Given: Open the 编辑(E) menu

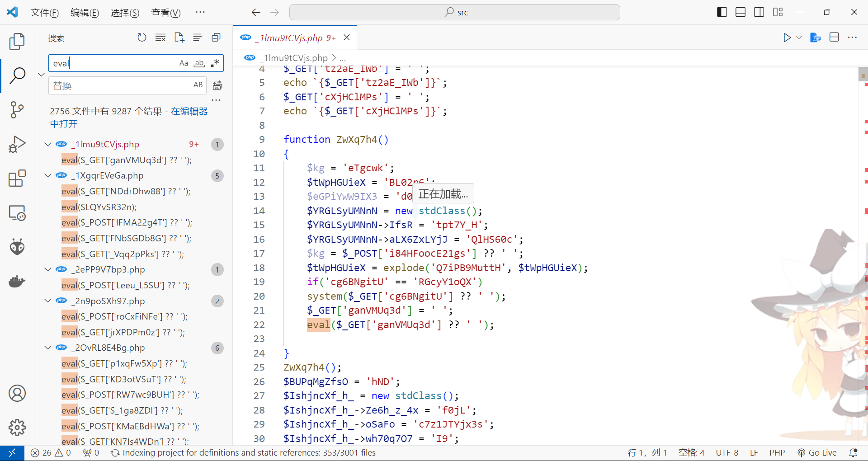Looking at the screenshot, I should (85, 13).
